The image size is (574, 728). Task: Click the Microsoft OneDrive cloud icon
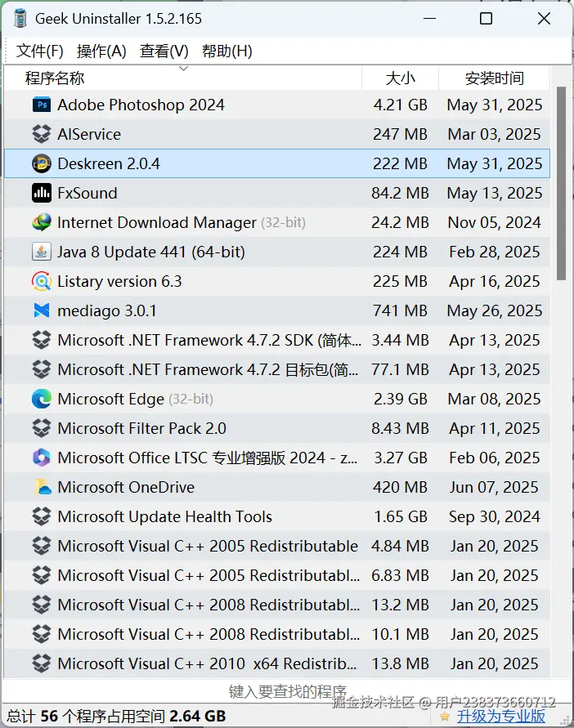click(x=42, y=487)
